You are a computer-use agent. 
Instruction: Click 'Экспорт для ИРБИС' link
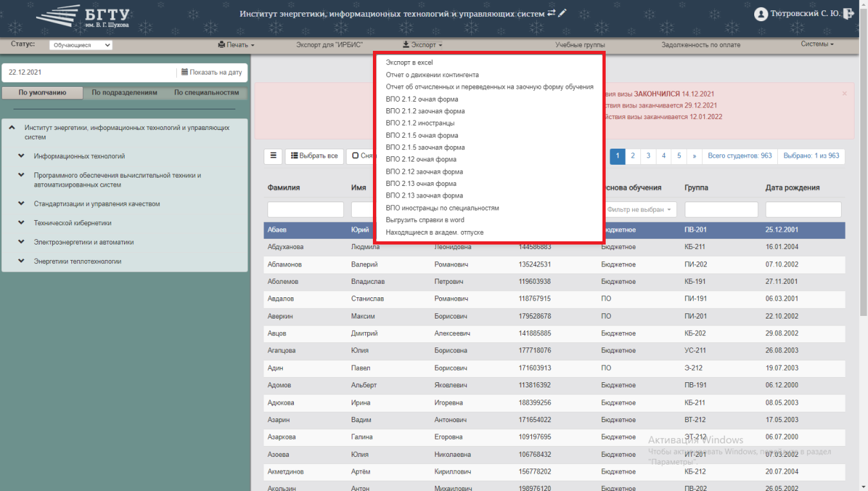click(330, 45)
